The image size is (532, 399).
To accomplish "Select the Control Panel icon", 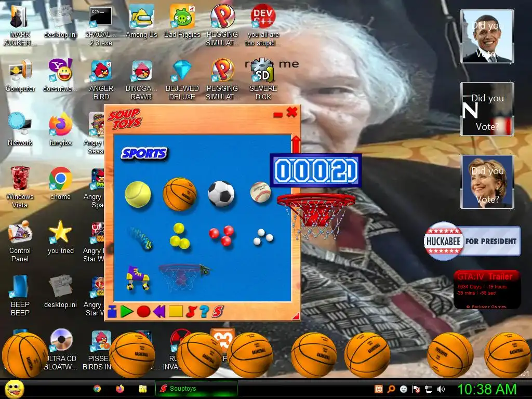I will (x=20, y=241).
